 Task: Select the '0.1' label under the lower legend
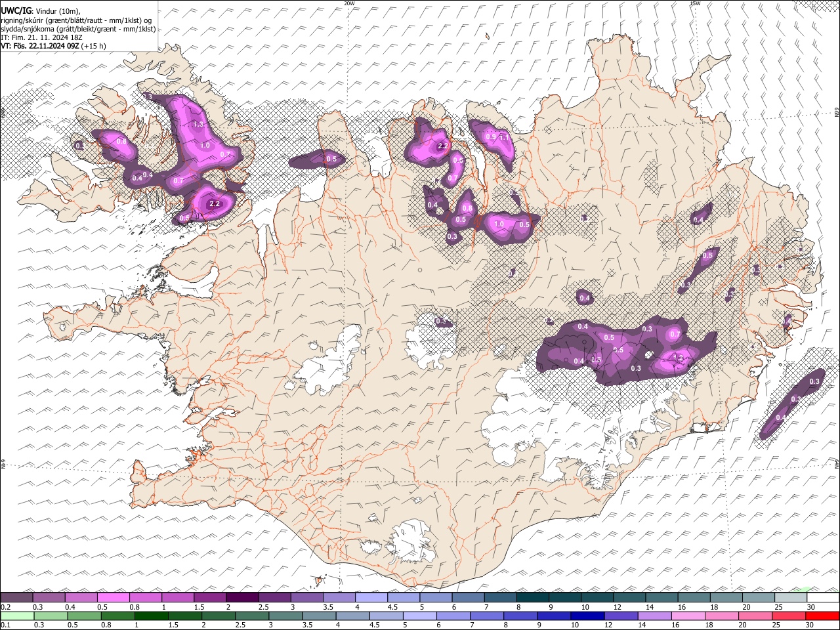(5, 625)
